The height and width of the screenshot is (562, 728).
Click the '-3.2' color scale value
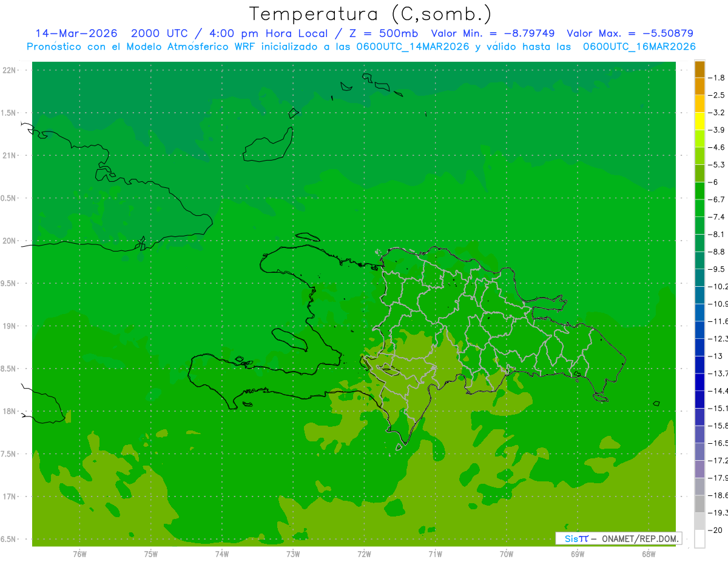point(716,112)
